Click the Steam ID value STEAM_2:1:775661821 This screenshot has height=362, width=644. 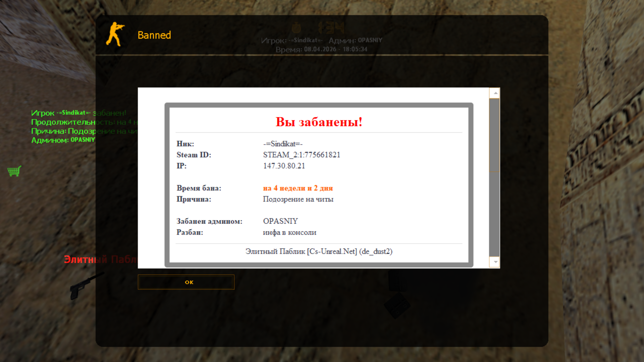point(301,155)
